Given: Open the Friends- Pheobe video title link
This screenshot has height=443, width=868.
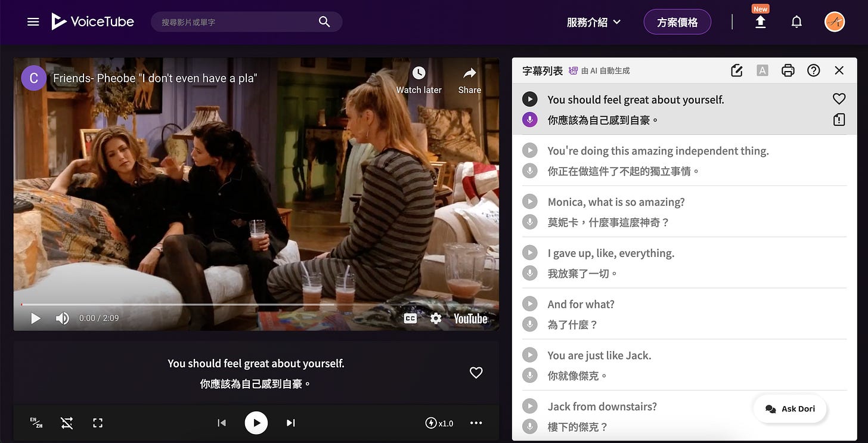Looking at the screenshot, I should pyautogui.click(x=155, y=78).
